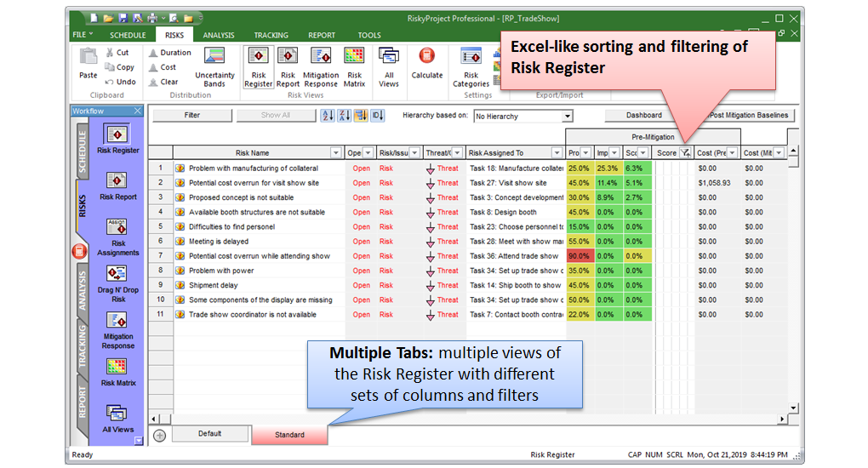The image size is (868, 468).
Task: Sort descending Z to A
Action: [345, 115]
